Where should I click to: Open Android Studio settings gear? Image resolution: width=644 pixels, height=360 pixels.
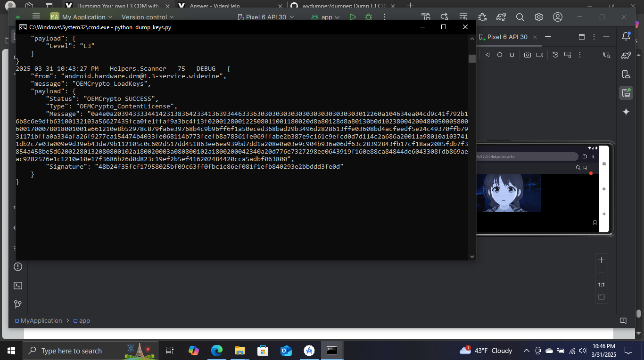tap(539, 17)
